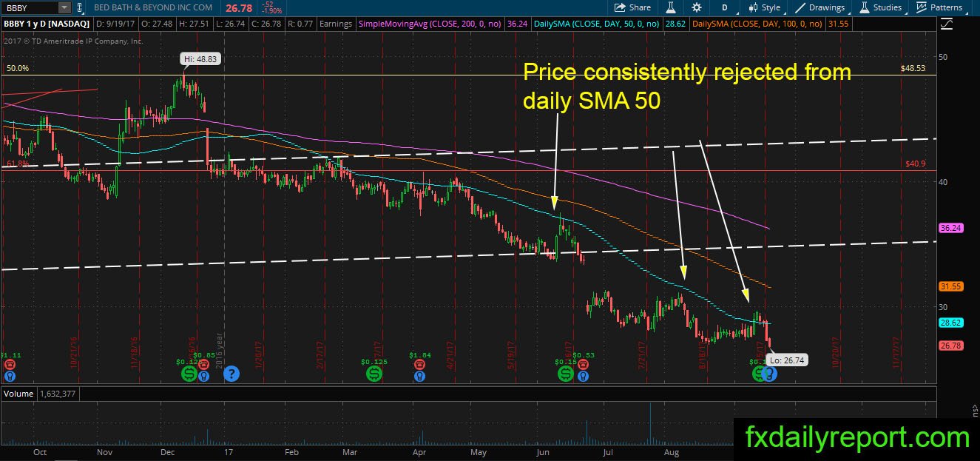
Task: Click the Jun label on time axis
Action: (542, 451)
